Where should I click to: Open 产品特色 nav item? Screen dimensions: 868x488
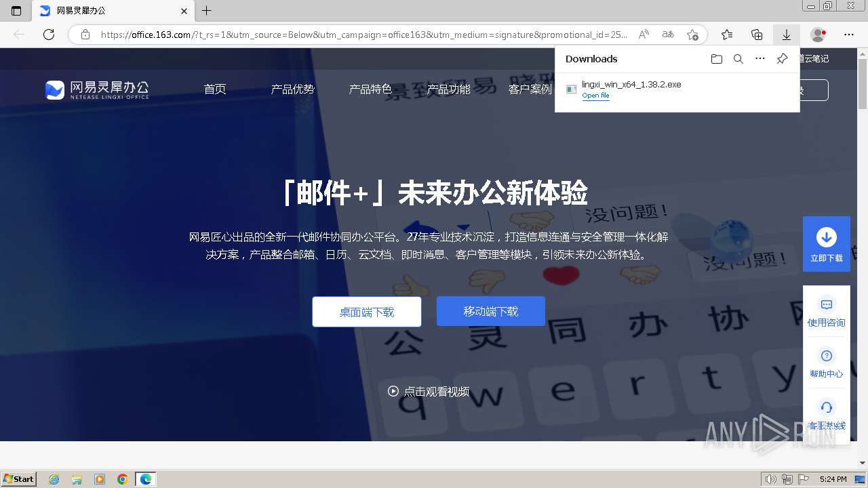[x=370, y=89]
